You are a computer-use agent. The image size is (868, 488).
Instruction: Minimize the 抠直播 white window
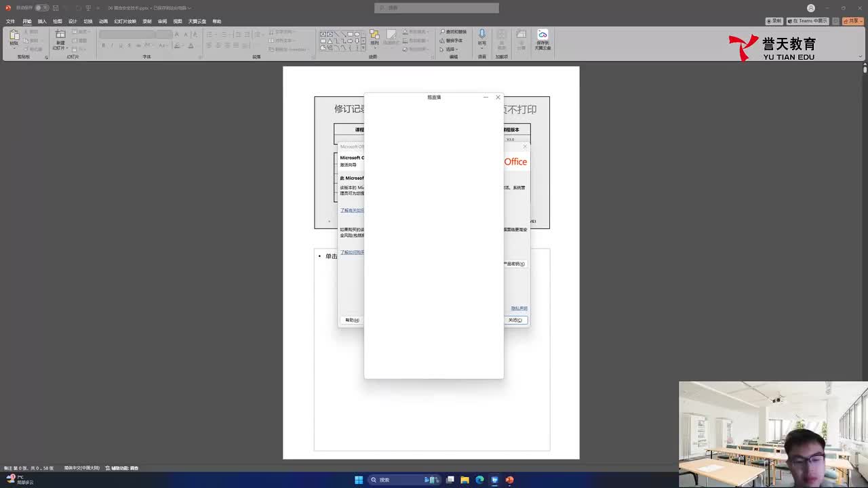(486, 98)
